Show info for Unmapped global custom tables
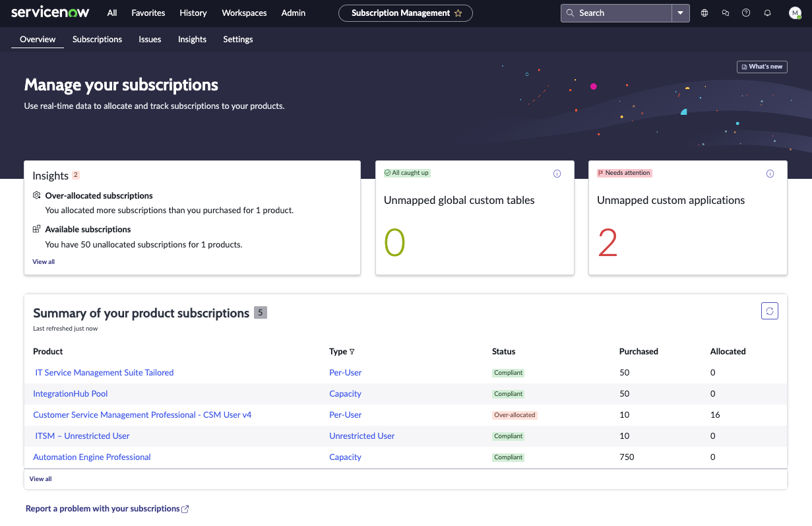The image size is (812, 526). tap(557, 174)
